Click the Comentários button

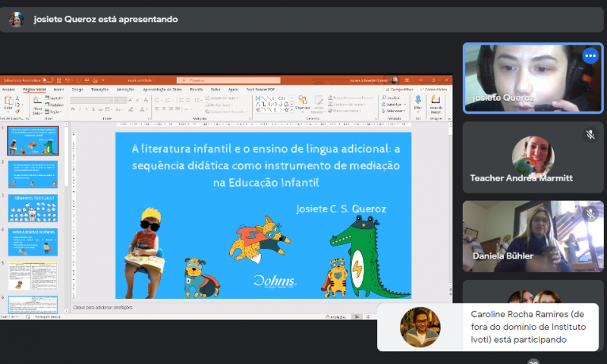click(x=433, y=89)
